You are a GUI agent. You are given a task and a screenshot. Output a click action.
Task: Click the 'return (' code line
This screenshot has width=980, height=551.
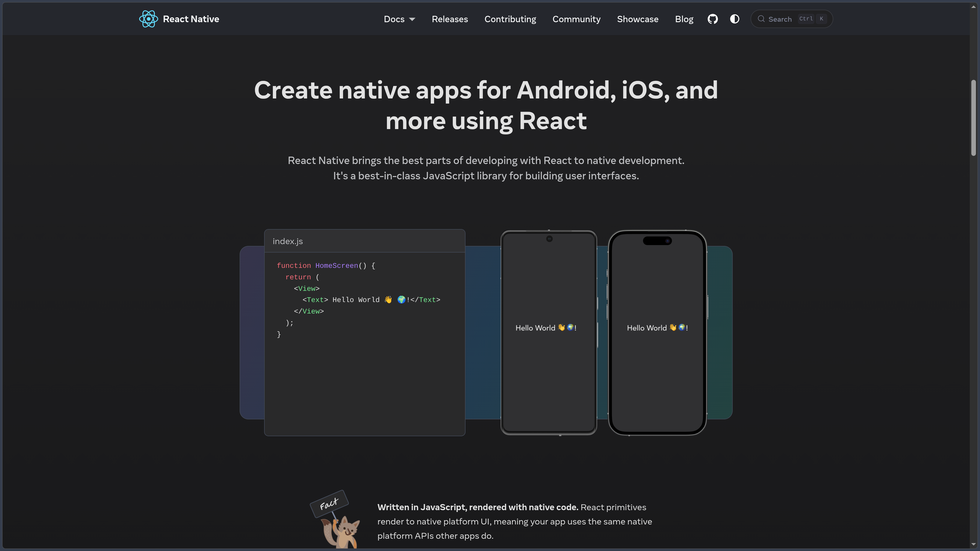pos(302,277)
